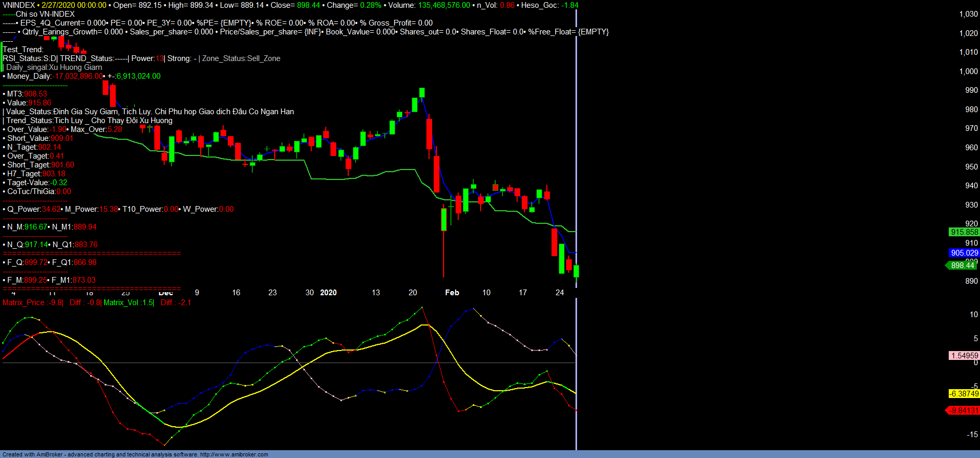
Task: Open the amibroker.com link in footer
Action: (234, 454)
